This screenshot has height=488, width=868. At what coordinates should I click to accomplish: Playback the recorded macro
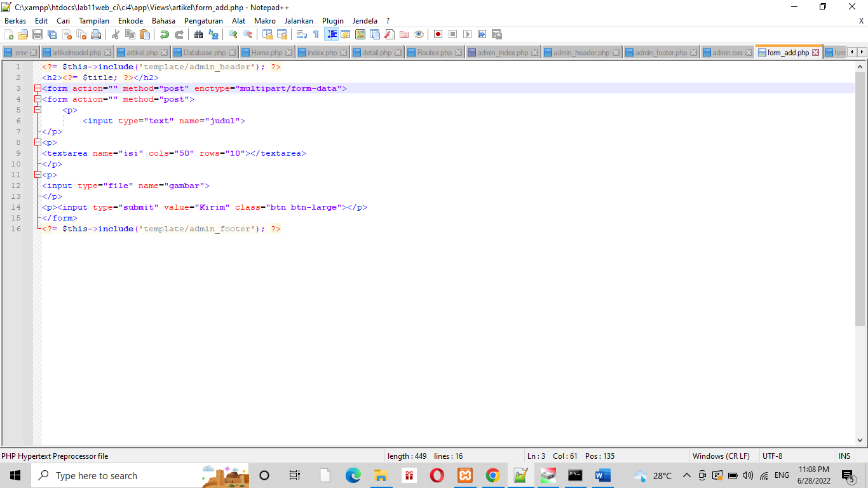[466, 34]
